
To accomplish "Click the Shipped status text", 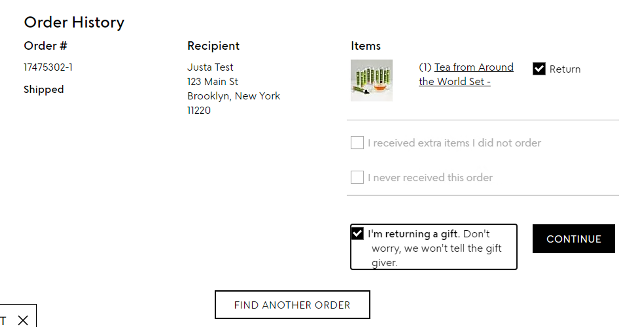I will (44, 89).
